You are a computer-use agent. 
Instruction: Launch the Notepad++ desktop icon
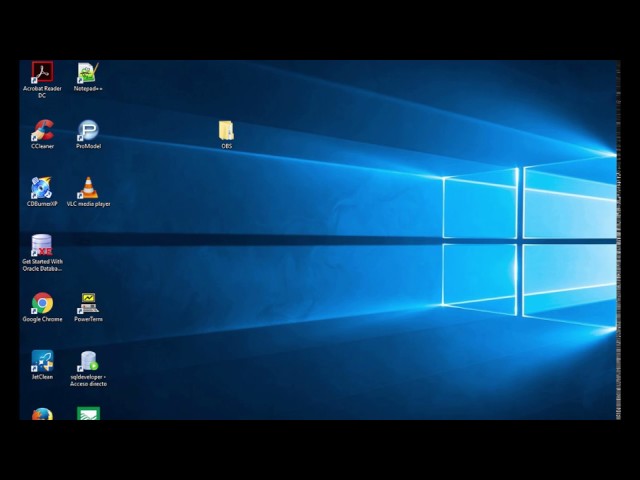coord(88,73)
